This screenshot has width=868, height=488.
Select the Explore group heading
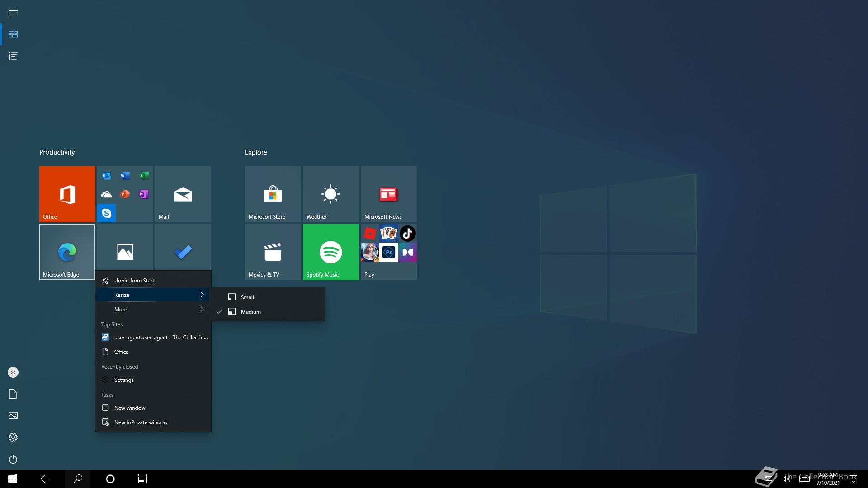coord(256,152)
